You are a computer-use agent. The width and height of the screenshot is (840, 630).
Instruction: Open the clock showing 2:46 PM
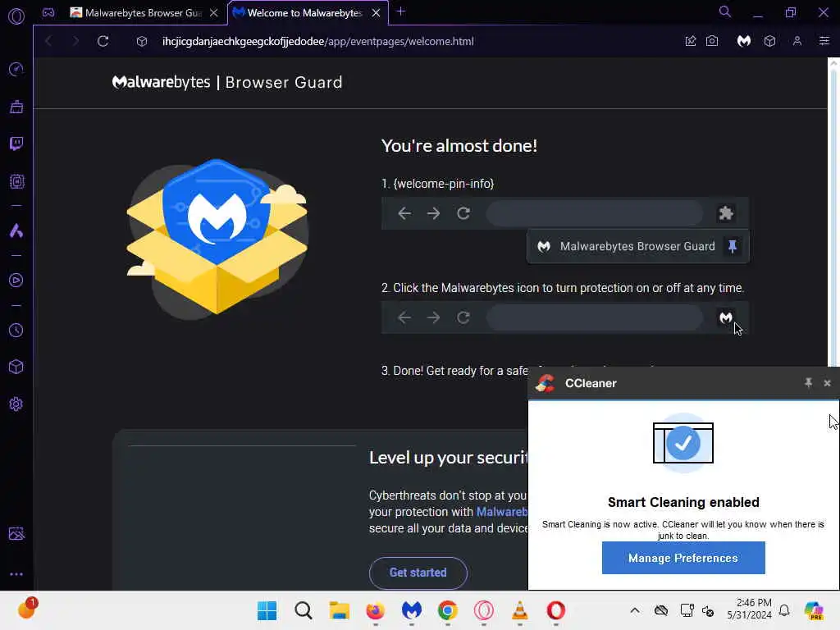(750, 609)
